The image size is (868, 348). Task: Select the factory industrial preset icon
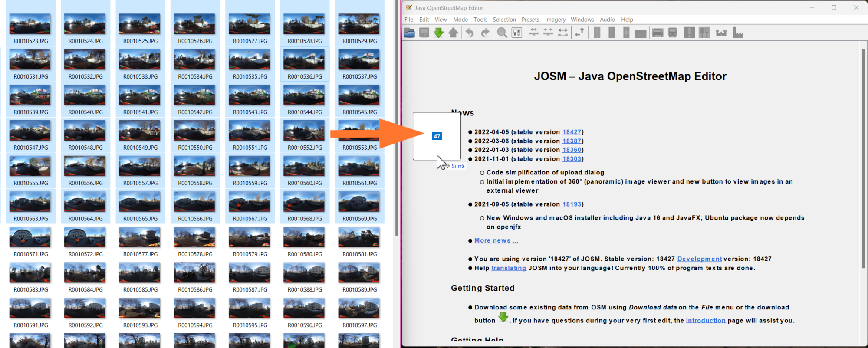(x=738, y=33)
